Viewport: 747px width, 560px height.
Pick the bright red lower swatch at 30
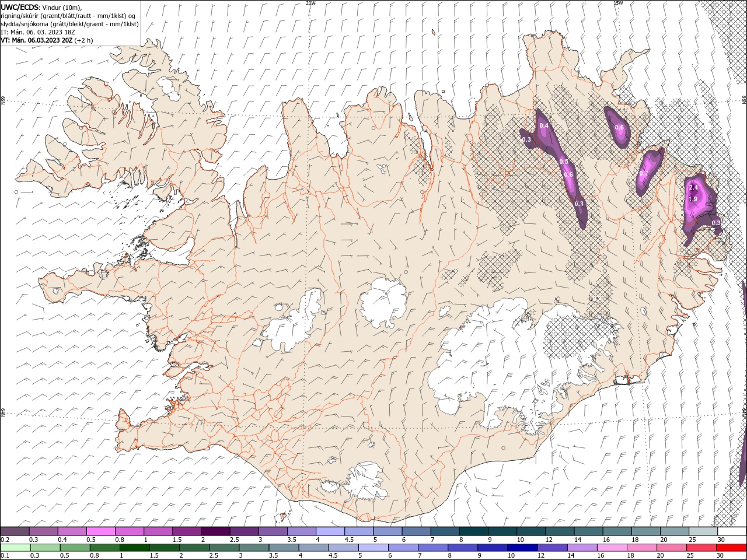[731, 548]
